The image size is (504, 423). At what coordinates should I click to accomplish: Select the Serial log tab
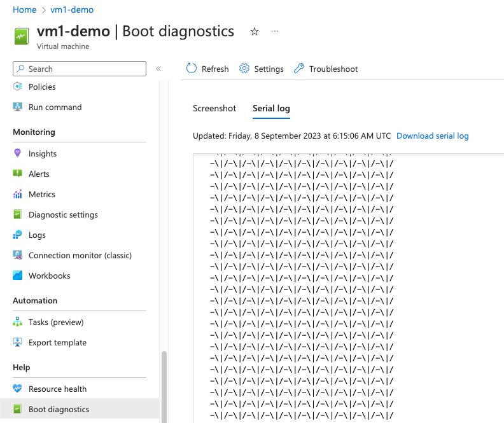(271, 109)
